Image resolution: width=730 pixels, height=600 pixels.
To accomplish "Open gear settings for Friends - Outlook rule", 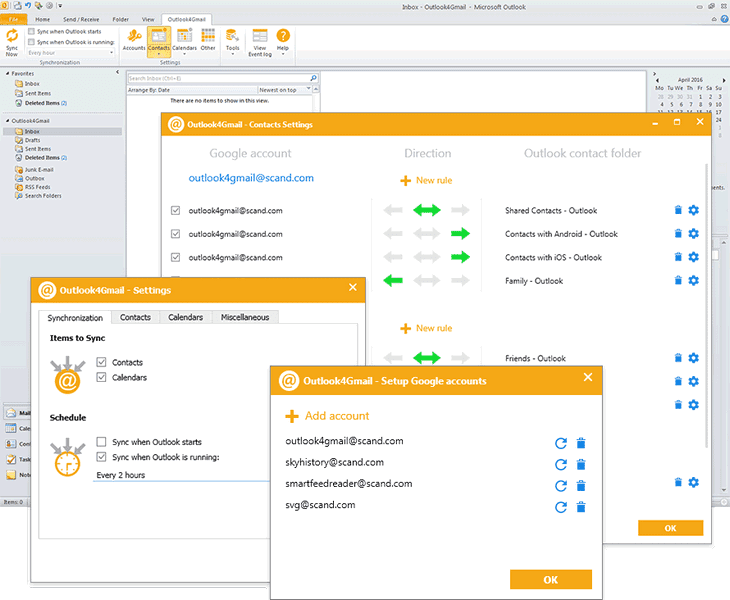I will click(693, 358).
